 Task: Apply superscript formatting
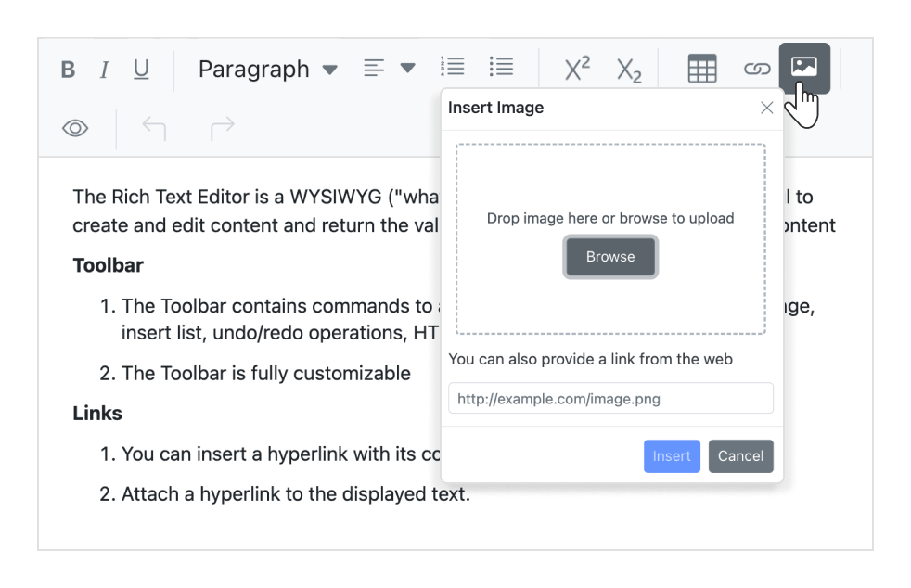575,68
